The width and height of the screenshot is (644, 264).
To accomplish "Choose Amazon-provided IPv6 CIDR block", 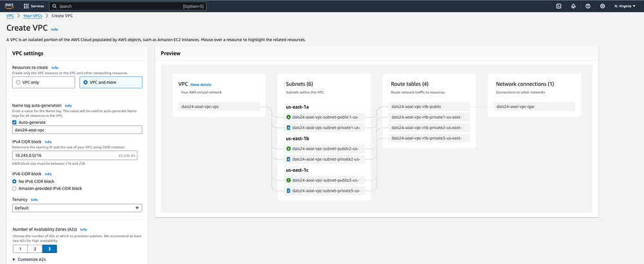I will point(15,188).
